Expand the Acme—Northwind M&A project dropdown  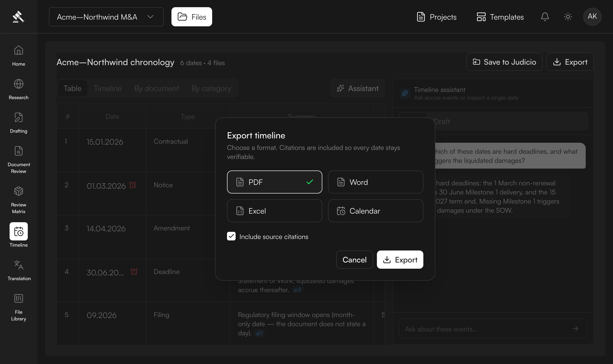pos(106,17)
